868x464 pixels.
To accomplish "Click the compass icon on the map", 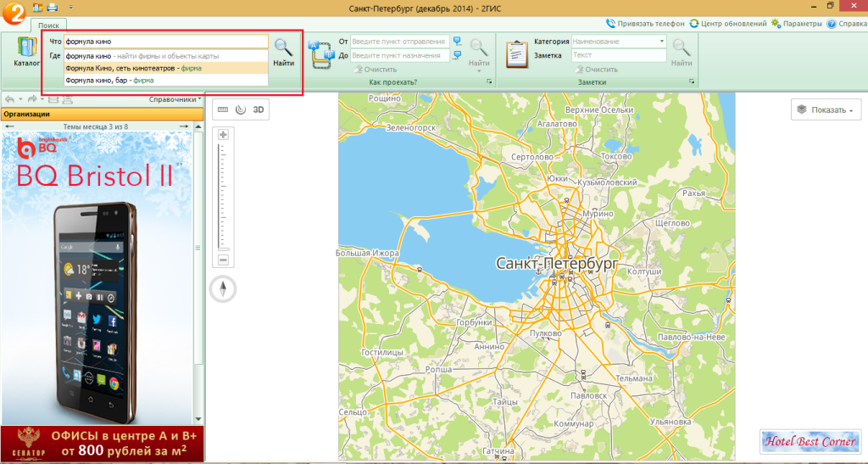I will pos(223,289).
